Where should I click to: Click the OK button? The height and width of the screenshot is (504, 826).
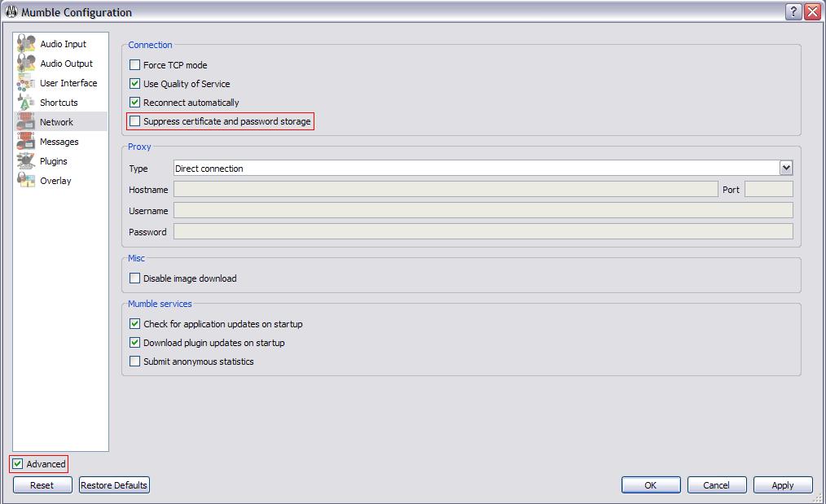[650, 485]
